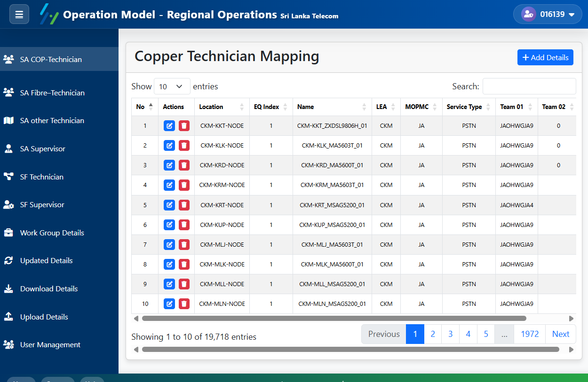Screen dimensions: 588x382
Task: Open Work Group Details in the sidebar
Action: click(10, 233)
